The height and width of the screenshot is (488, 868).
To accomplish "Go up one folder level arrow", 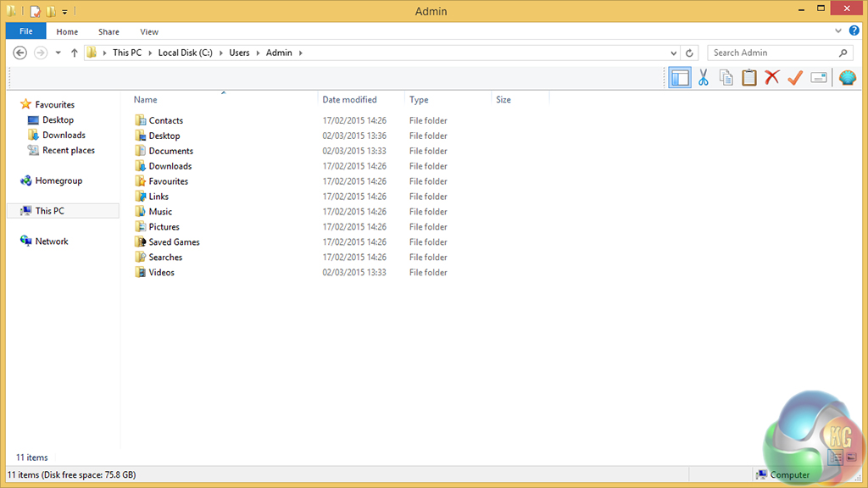I will tap(75, 53).
